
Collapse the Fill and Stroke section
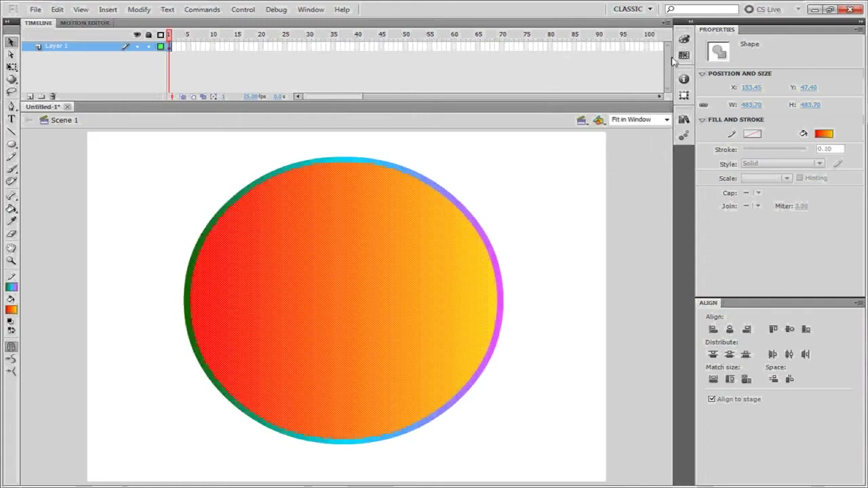(x=703, y=120)
